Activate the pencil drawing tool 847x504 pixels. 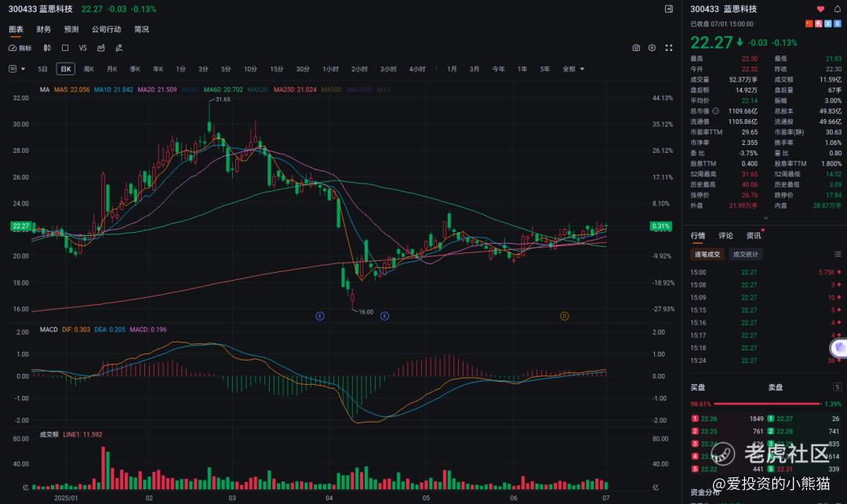(x=119, y=48)
